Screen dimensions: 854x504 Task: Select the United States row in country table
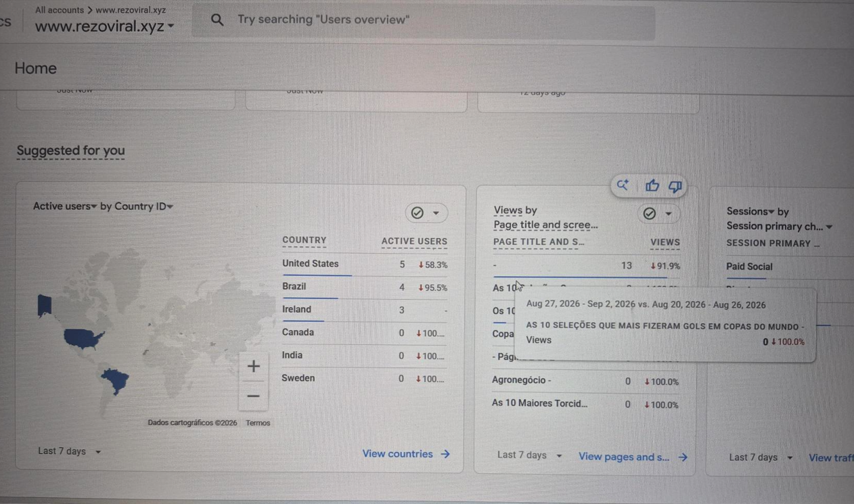point(365,264)
